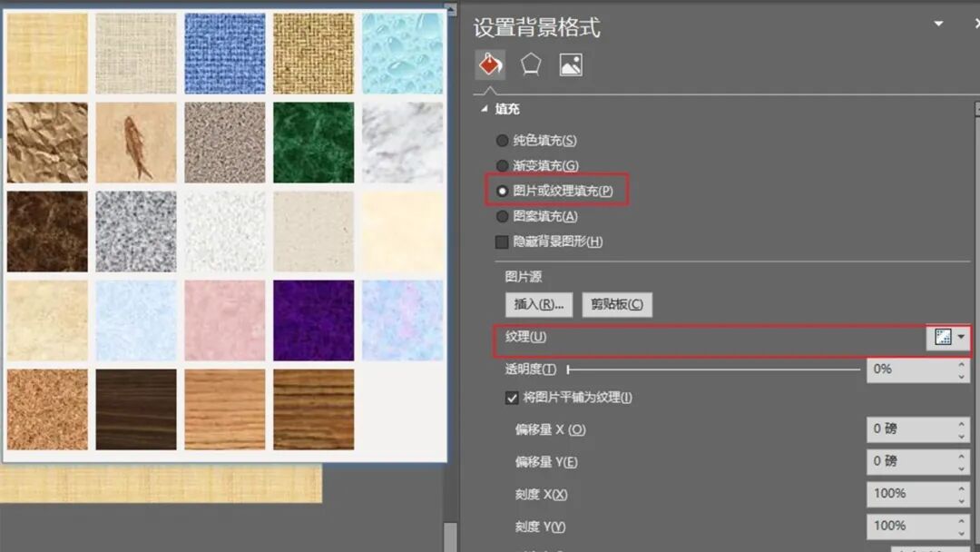980x552 pixels.
Task: Adjust the 透明度 slider
Action: (569, 370)
